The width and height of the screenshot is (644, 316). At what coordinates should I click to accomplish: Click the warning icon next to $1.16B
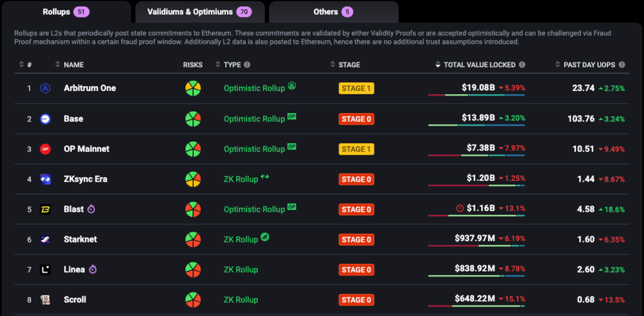(x=460, y=209)
